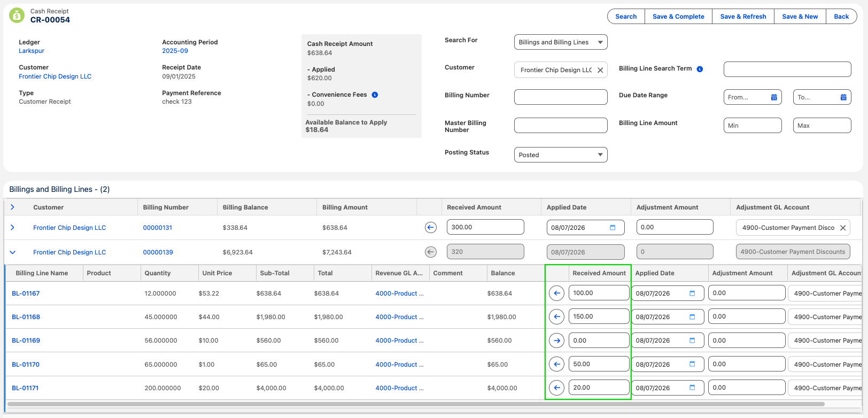Remove the 4900 adjustment GL account on 00000131

[843, 228]
